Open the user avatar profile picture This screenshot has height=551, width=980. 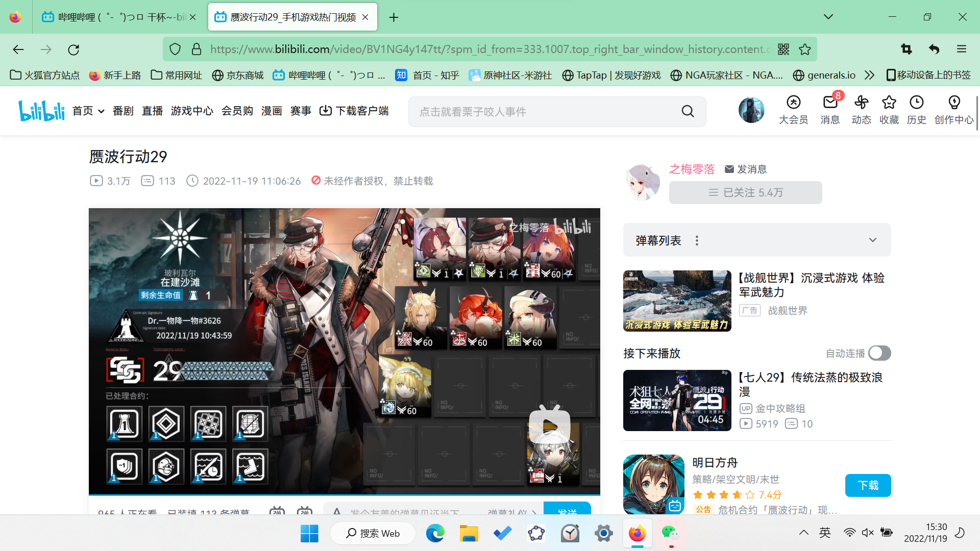pyautogui.click(x=751, y=110)
